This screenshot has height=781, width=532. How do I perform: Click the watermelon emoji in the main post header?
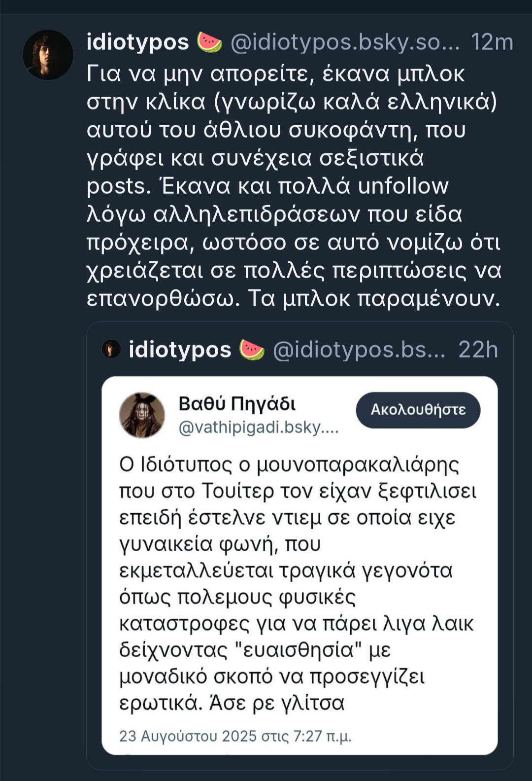pyautogui.click(x=209, y=42)
